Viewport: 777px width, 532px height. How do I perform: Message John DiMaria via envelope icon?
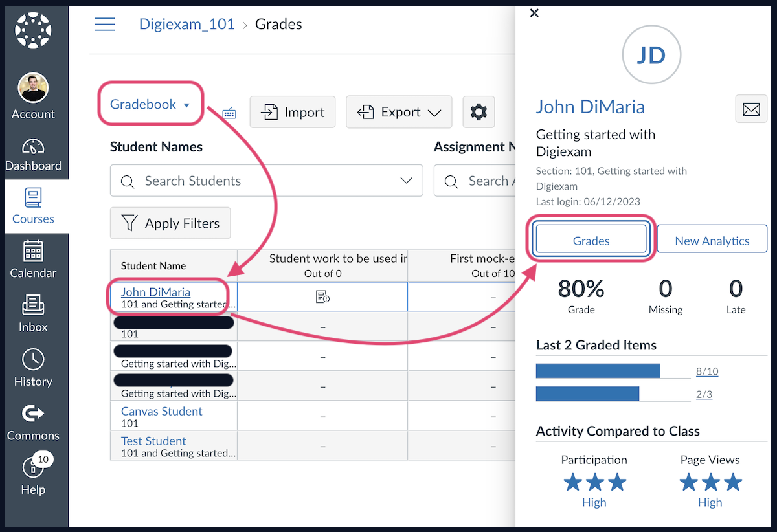point(751,109)
